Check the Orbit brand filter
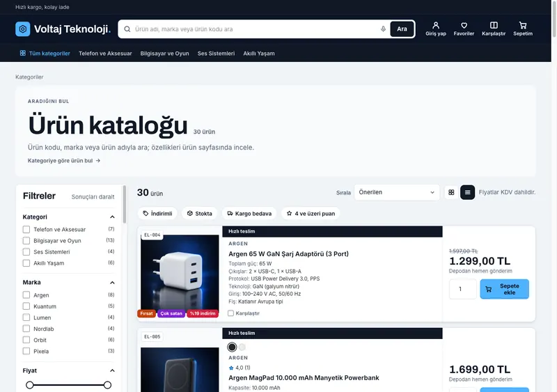Screen dimensions: 557x392 [26, 340]
